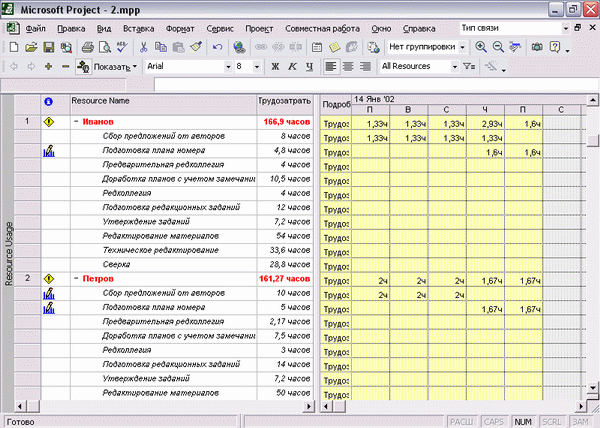The height and width of the screenshot is (428, 600).
Task: Click the 14 Янв '02 timescale header
Action: coord(469,99)
